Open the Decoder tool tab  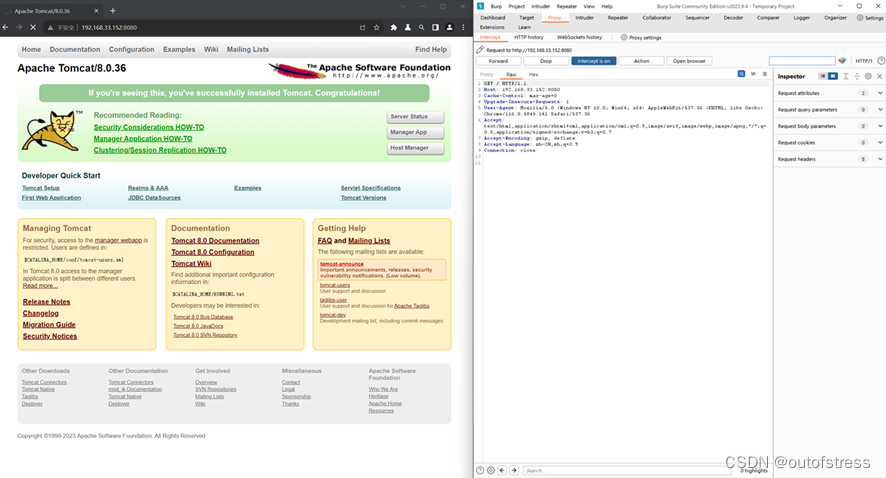733,18
